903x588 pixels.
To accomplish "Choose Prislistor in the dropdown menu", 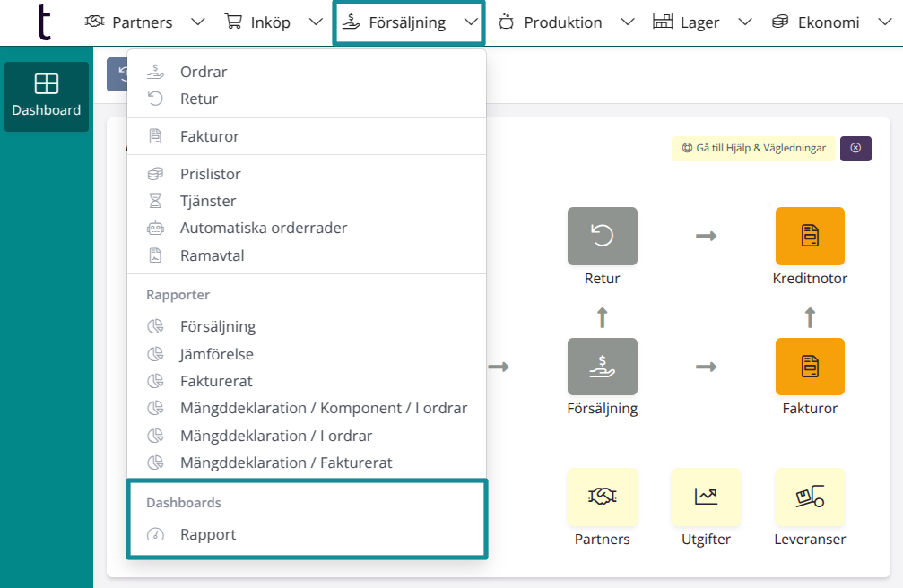I will 210,174.
